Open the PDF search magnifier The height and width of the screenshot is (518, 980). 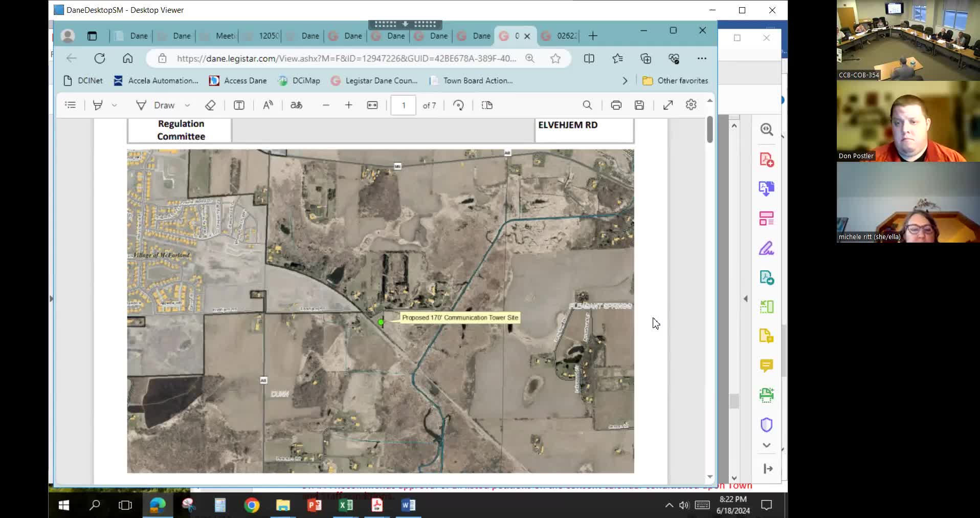tap(587, 105)
